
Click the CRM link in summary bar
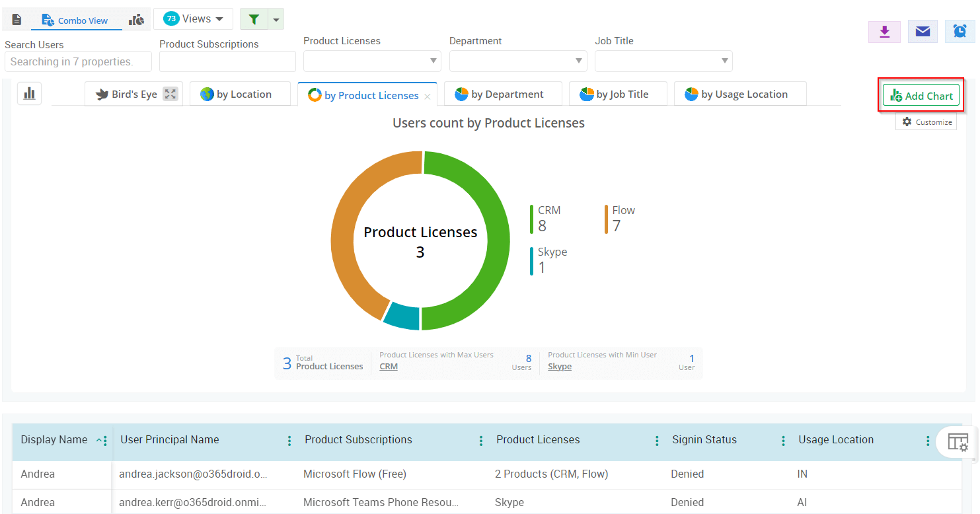tap(389, 367)
